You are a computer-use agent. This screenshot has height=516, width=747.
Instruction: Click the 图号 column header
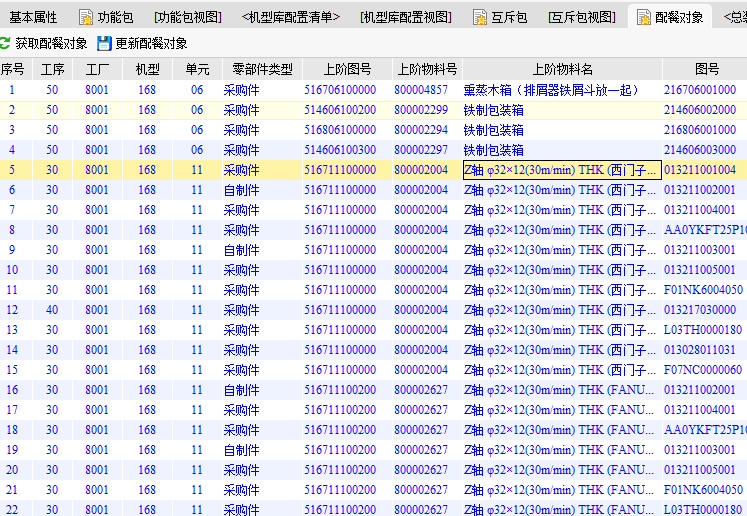[x=707, y=69]
